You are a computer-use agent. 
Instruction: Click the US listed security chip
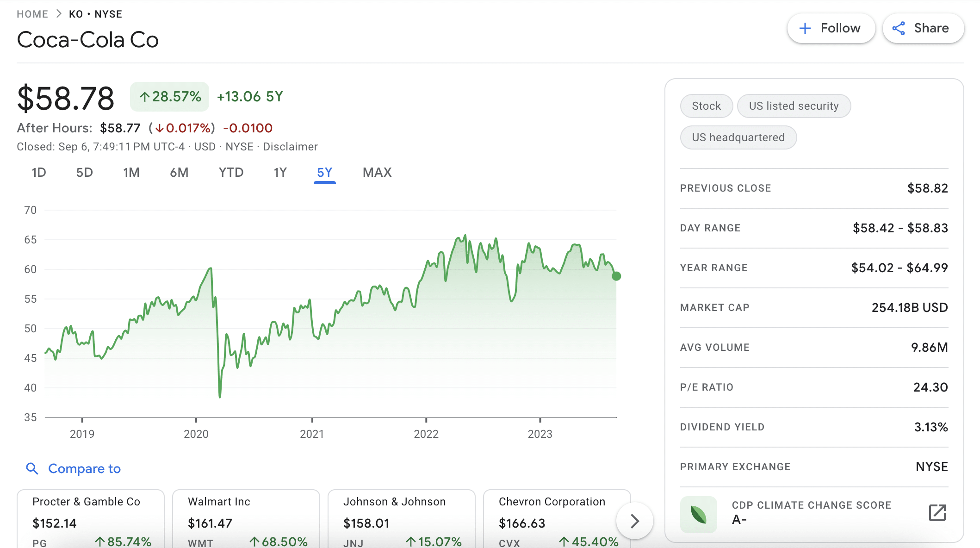click(794, 106)
